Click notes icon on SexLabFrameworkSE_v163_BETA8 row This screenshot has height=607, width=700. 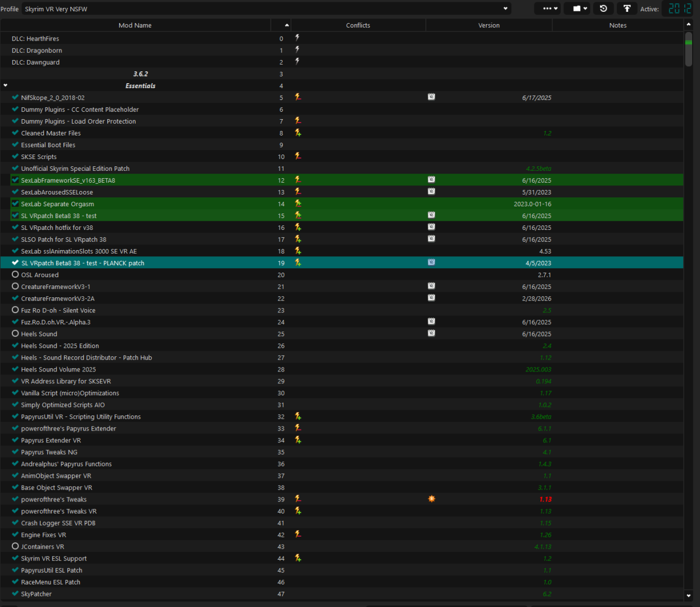(x=431, y=180)
